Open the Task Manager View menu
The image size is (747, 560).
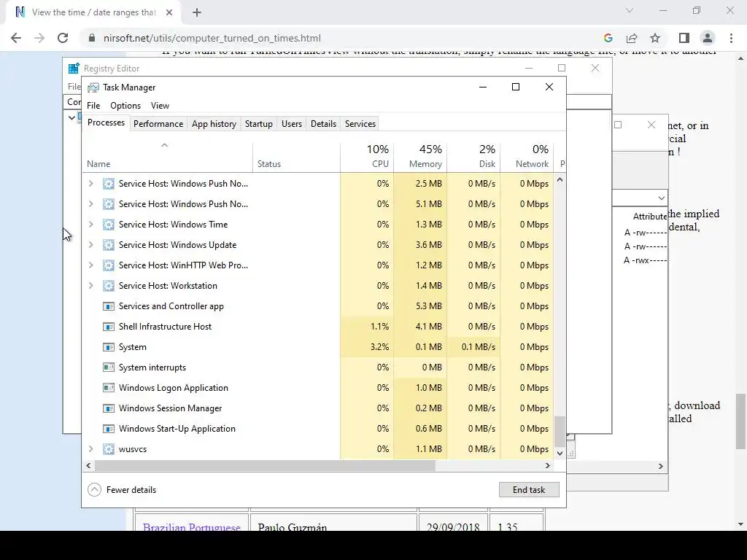[160, 106]
